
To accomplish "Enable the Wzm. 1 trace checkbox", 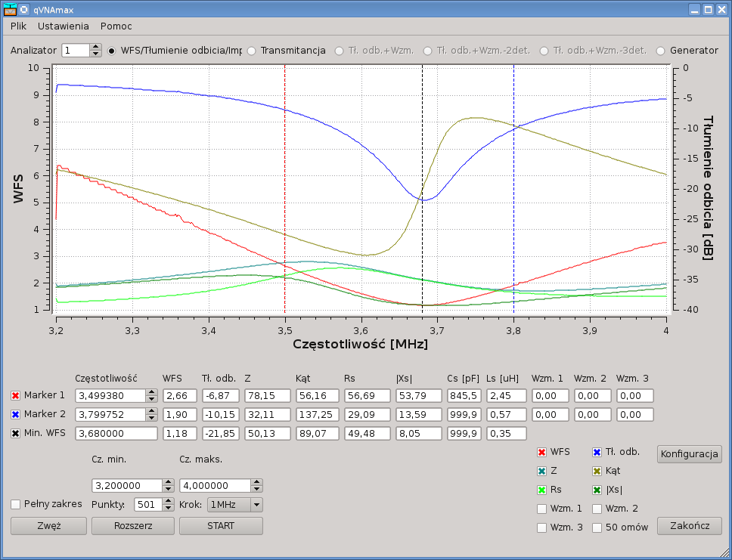I will pos(541,509).
